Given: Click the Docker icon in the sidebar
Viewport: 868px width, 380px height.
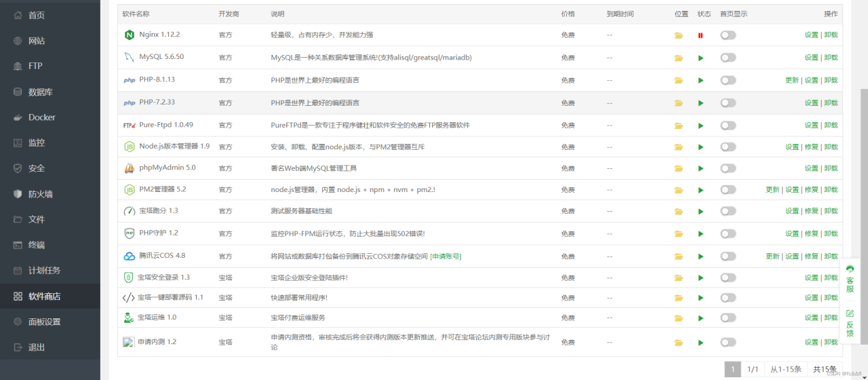Looking at the screenshot, I should pos(18,117).
